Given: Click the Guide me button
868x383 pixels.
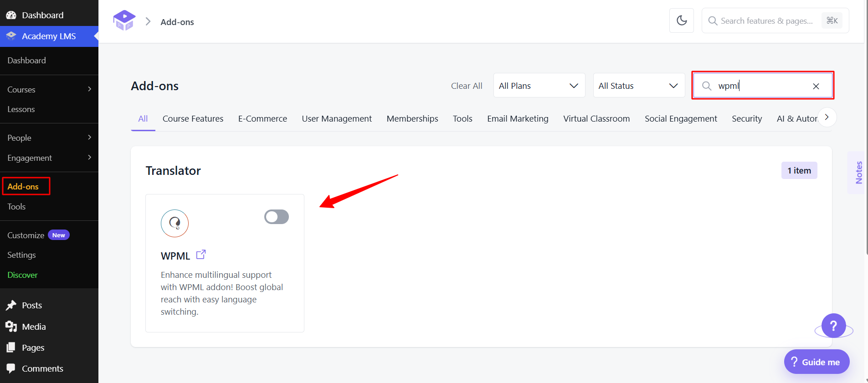Looking at the screenshot, I should 817,362.
